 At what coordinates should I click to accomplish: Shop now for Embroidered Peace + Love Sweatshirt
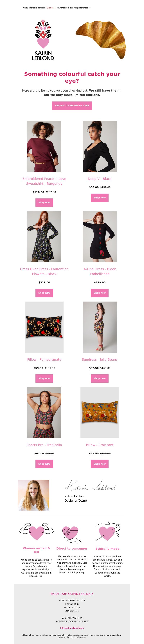[x=44, y=202]
